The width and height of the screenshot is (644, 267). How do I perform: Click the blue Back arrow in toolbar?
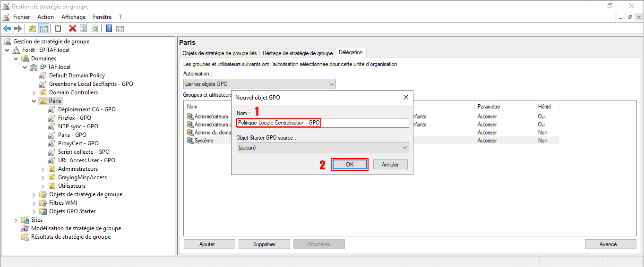click(x=7, y=28)
